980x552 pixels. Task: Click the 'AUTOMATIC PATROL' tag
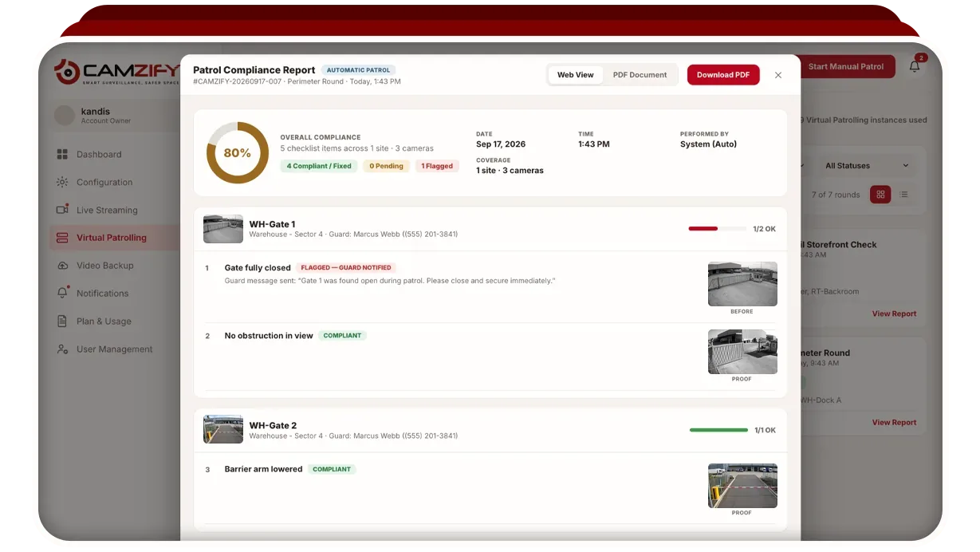pyautogui.click(x=358, y=70)
